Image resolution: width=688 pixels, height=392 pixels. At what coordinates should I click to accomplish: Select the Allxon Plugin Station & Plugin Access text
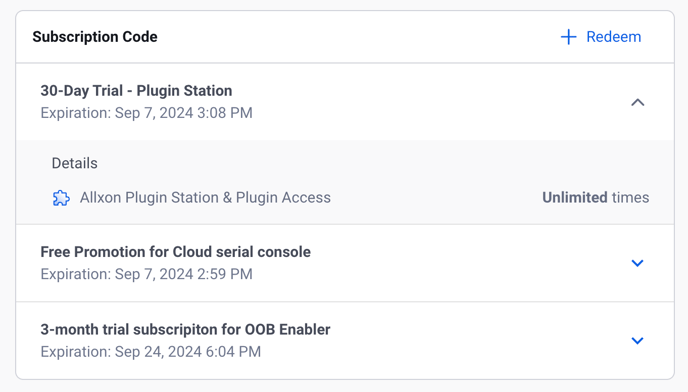click(205, 198)
